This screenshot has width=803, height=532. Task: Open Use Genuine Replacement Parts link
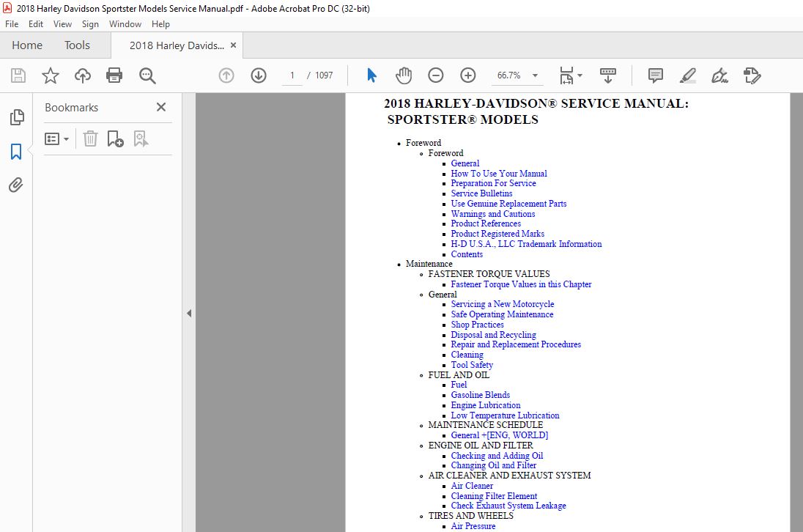(508, 204)
